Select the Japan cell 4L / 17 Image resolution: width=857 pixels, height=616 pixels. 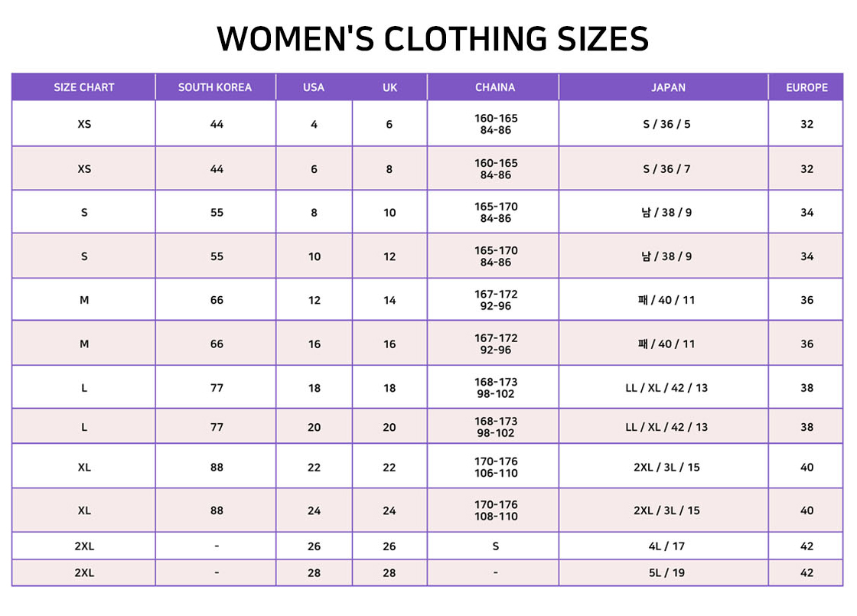pyautogui.click(x=666, y=546)
